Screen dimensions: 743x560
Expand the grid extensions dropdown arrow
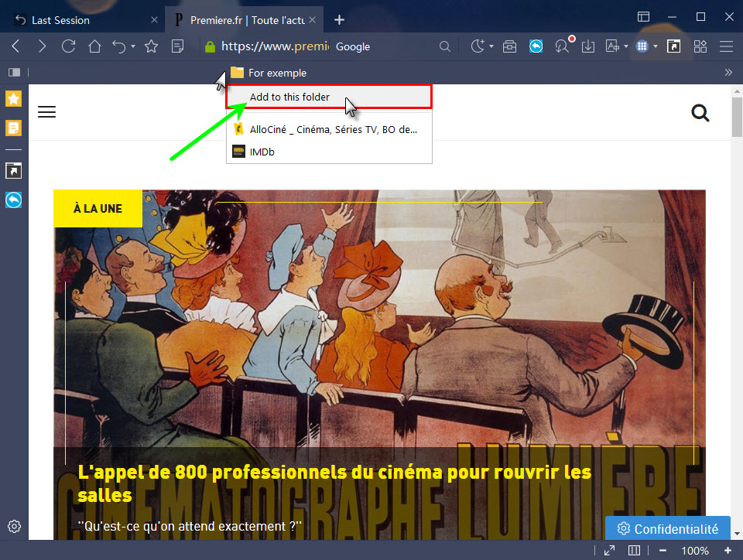[656, 46]
